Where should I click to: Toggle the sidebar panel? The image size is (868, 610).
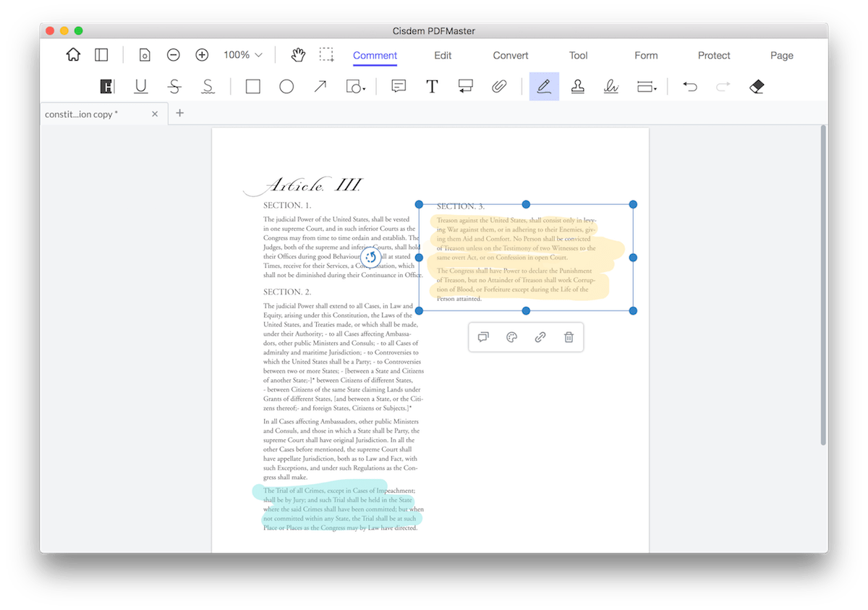[x=102, y=55]
